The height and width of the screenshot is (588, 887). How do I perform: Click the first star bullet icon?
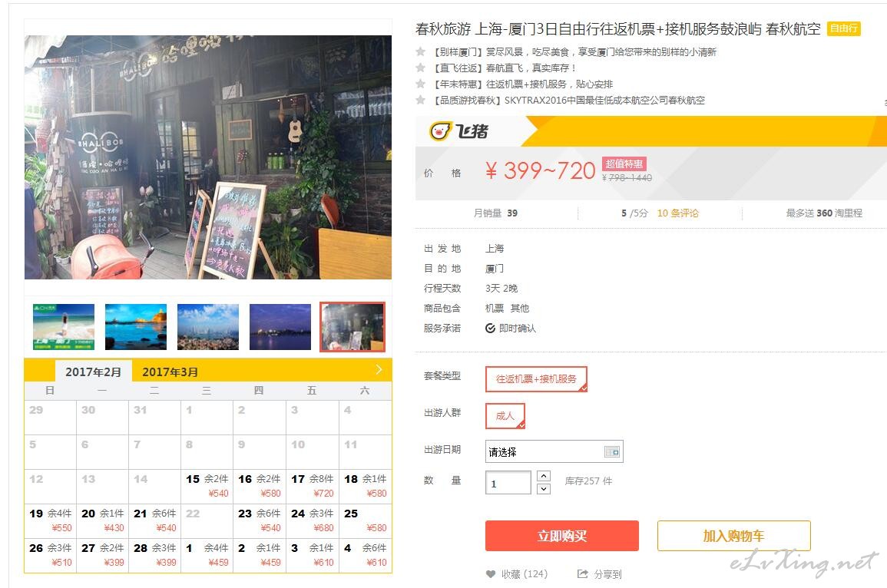(x=420, y=51)
